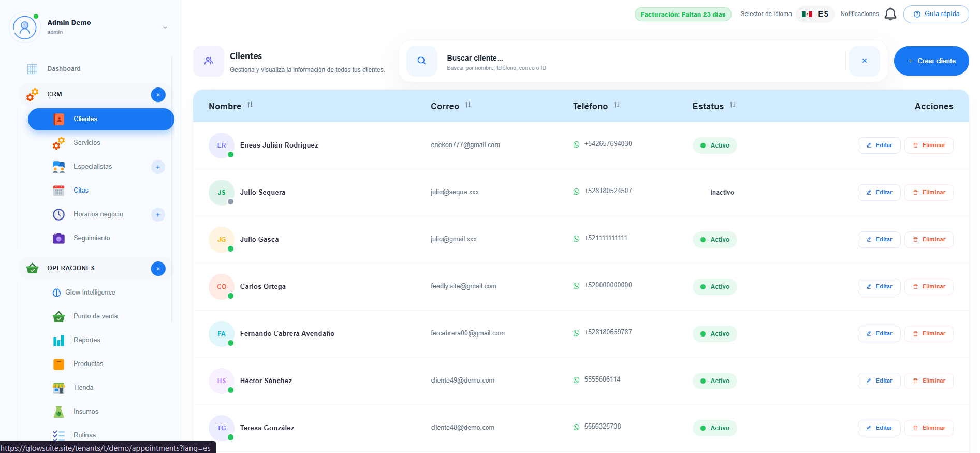
Task: Click Activo status for Eneas Julián Rodriguez
Action: click(714, 145)
